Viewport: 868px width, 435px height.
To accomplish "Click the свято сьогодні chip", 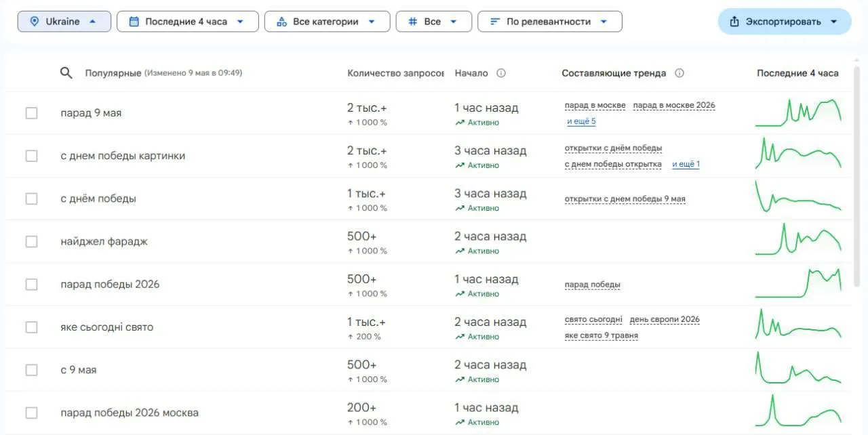I will click(x=593, y=319).
